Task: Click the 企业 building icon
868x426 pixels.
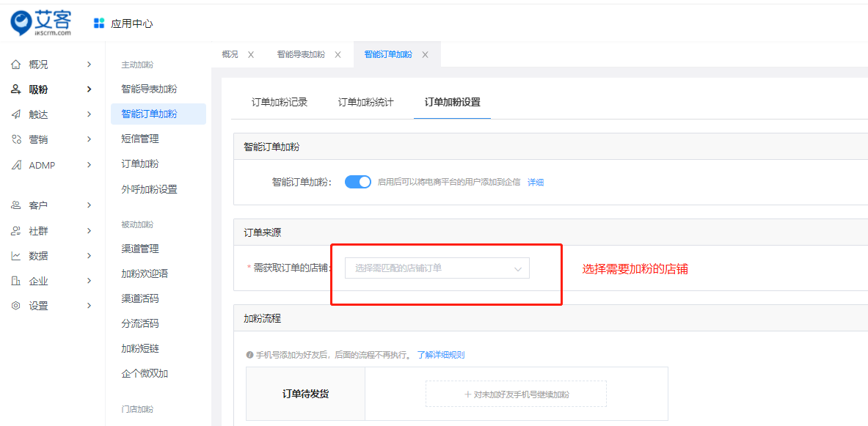Action: pyautogui.click(x=15, y=281)
